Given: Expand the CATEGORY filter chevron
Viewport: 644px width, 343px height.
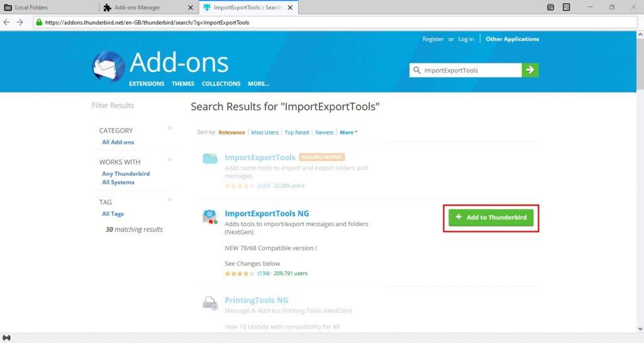Looking at the screenshot, I should coord(170,128).
